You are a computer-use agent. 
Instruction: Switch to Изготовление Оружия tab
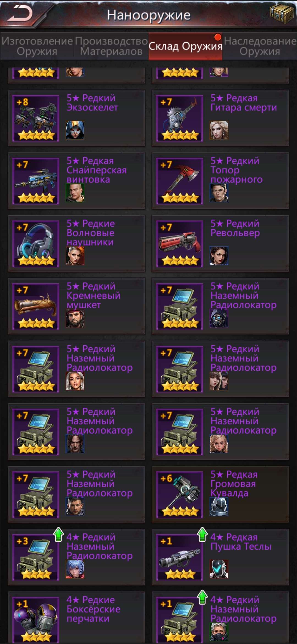[37, 46]
